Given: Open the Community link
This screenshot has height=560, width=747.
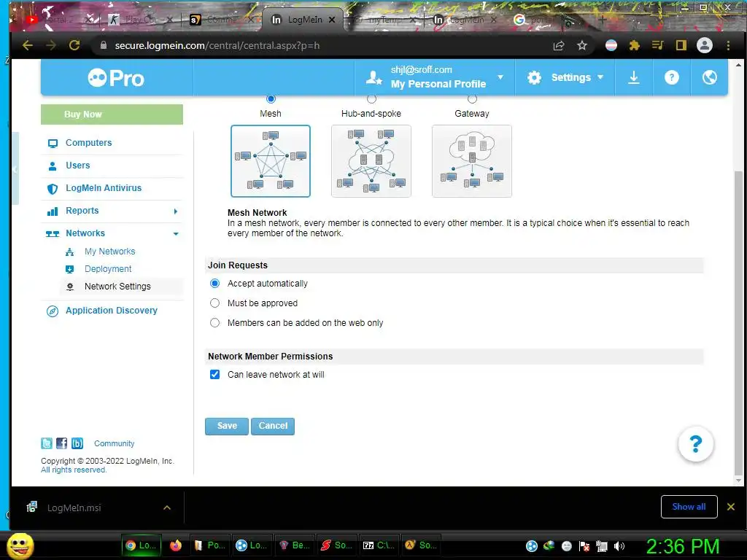Looking at the screenshot, I should point(114,443).
